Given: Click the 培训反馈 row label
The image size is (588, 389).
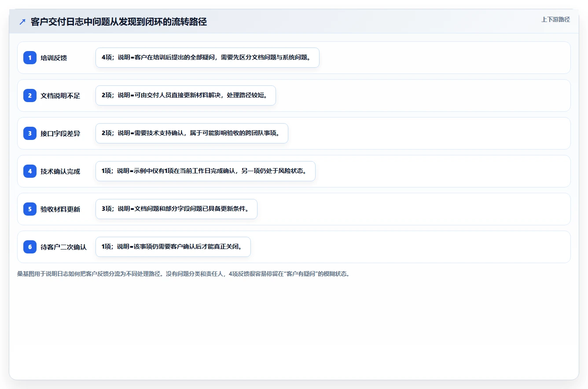Looking at the screenshot, I should [x=54, y=58].
